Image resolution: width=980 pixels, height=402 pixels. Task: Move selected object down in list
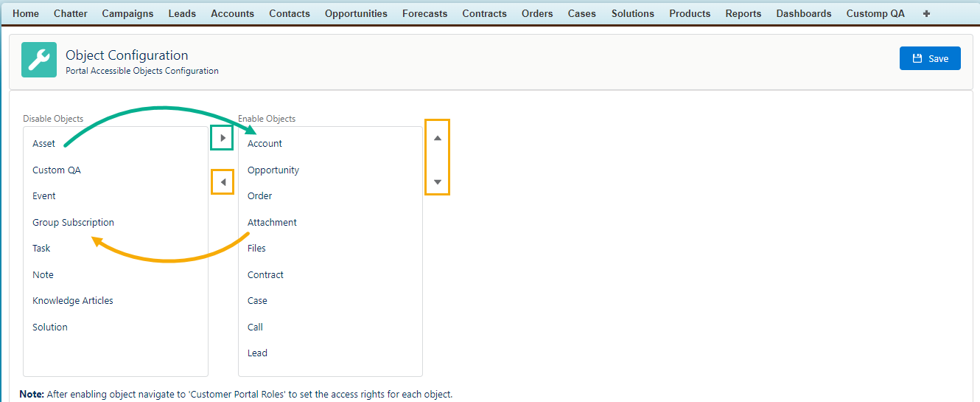[437, 181]
